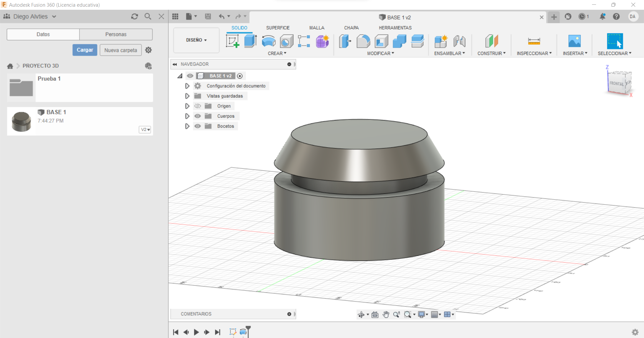
Task: Click the Nueva carpeta button
Action: click(x=121, y=50)
